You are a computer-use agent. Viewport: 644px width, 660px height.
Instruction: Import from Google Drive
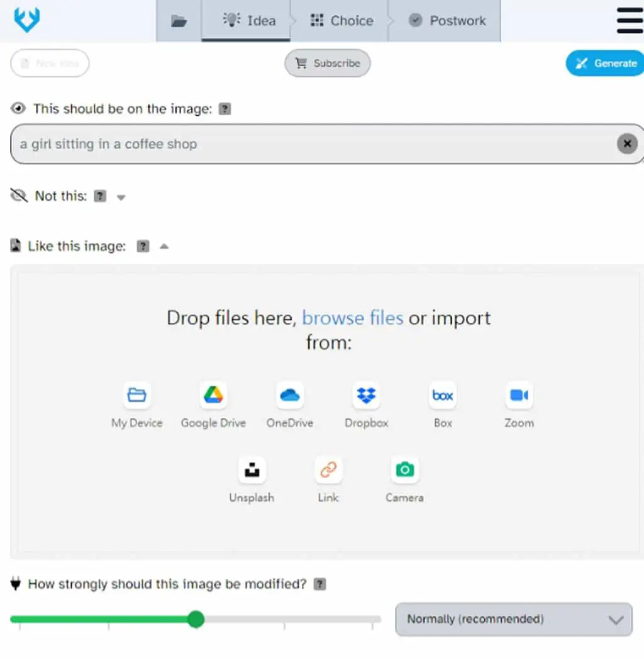pos(213,405)
